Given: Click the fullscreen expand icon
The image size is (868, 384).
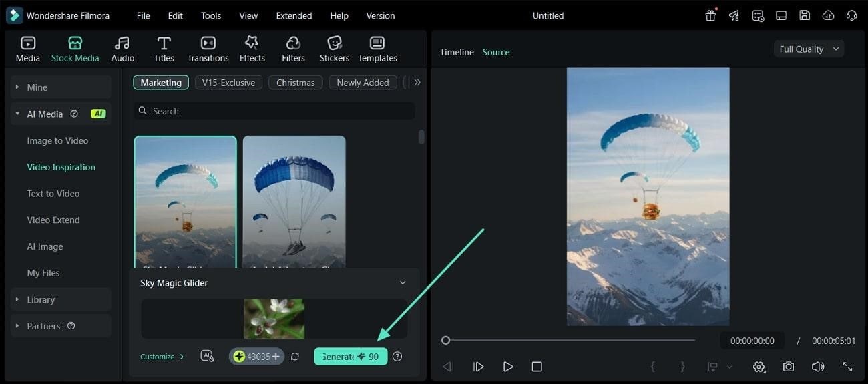Looking at the screenshot, I should [x=847, y=367].
